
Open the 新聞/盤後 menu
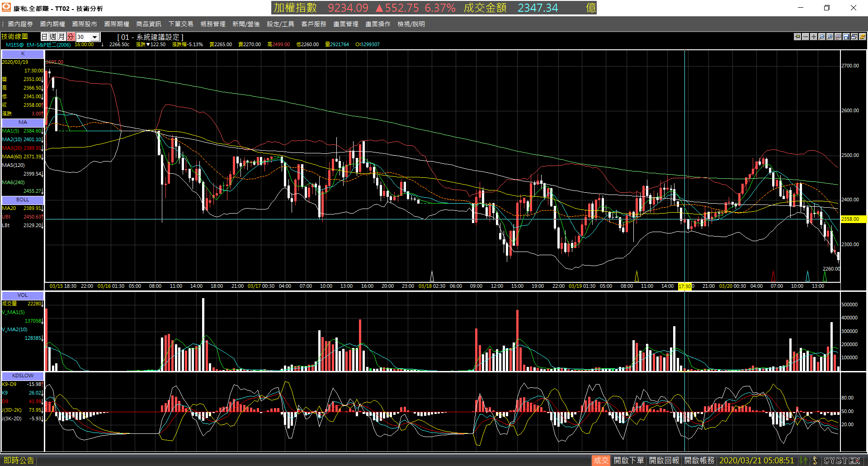[x=246, y=24]
